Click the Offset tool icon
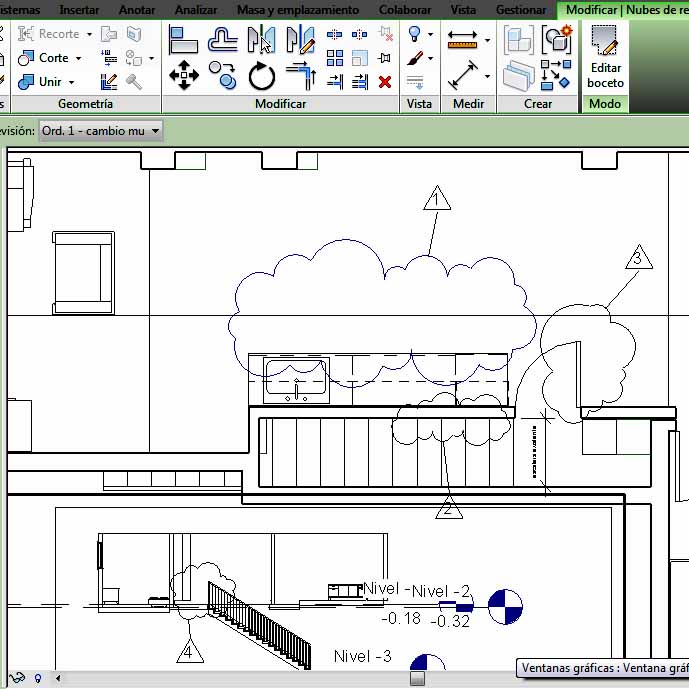 pyautogui.click(x=222, y=39)
